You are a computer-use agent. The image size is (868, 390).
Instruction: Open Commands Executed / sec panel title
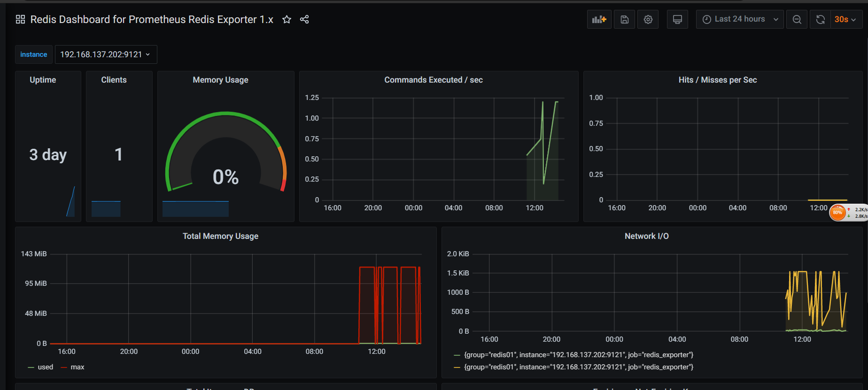point(434,80)
